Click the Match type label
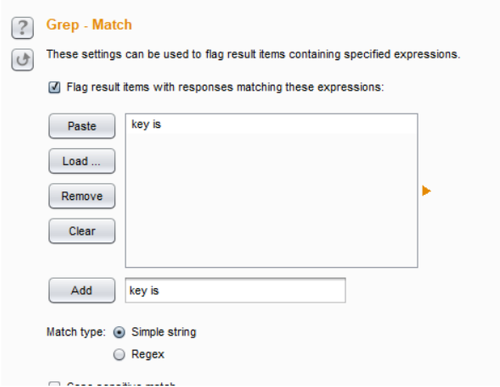The width and height of the screenshot is (500, 387). tap(76, 332)
